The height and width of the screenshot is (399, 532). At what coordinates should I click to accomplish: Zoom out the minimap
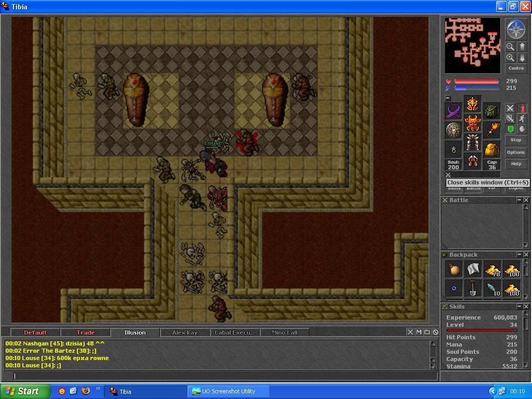(510, 46)
